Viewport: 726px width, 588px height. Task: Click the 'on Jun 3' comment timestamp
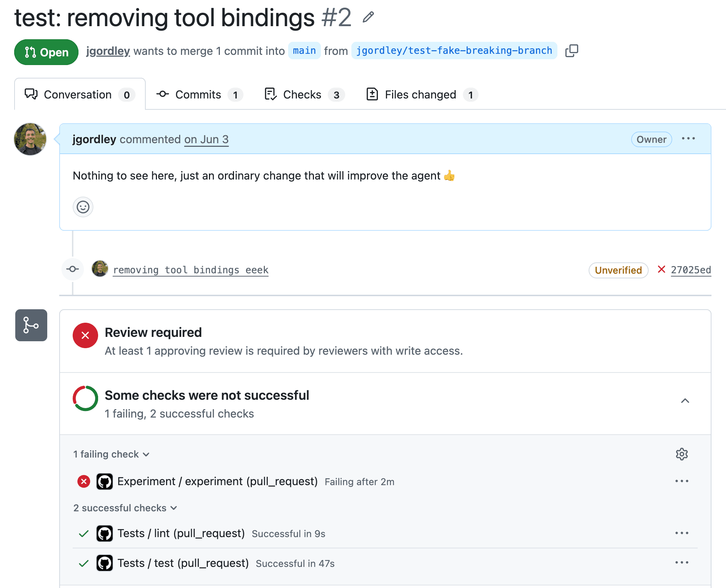tap(206, 140)
